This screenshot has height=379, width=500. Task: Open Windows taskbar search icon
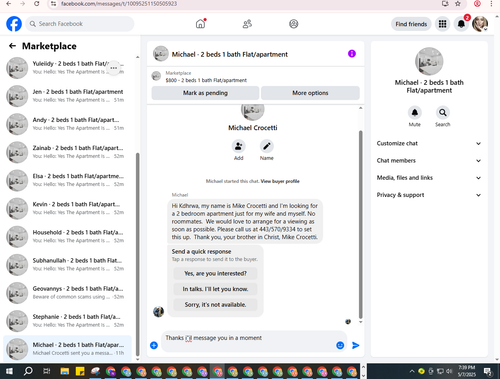(28, 371)
